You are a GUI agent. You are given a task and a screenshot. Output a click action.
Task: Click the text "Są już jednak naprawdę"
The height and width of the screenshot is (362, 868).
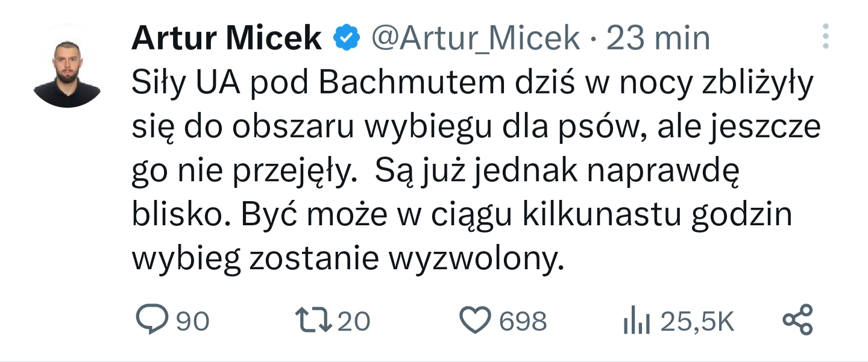[557, 172]
